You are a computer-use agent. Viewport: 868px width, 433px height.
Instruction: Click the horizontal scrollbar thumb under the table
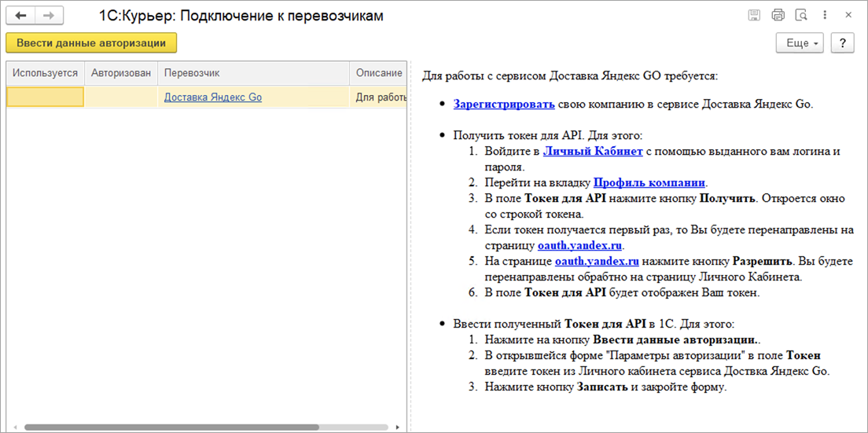coord(171,427)
